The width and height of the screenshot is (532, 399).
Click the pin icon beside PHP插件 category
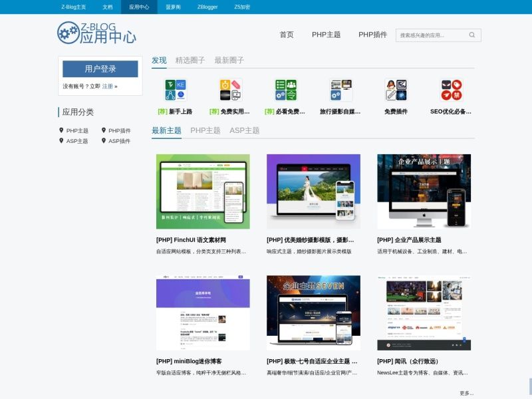click(104, 130)
